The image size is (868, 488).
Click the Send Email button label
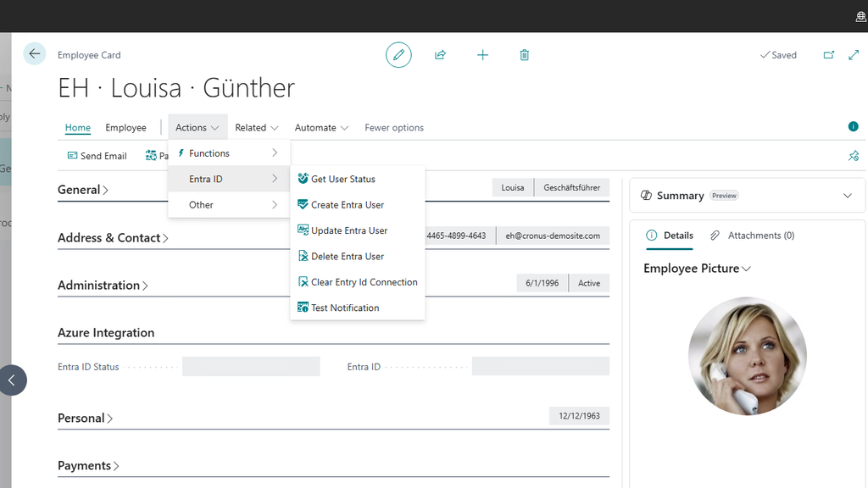[103, 156]
